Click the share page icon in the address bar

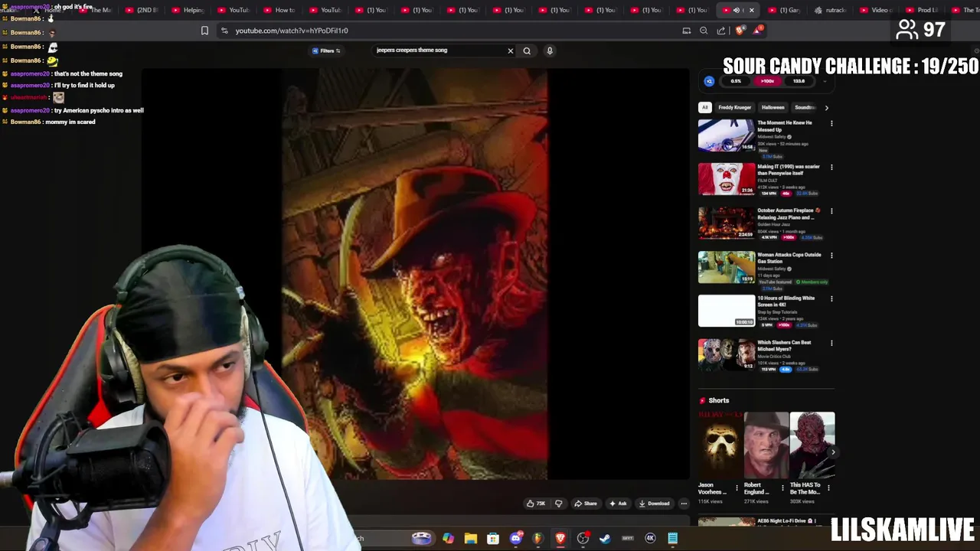[x=721, y=31]
